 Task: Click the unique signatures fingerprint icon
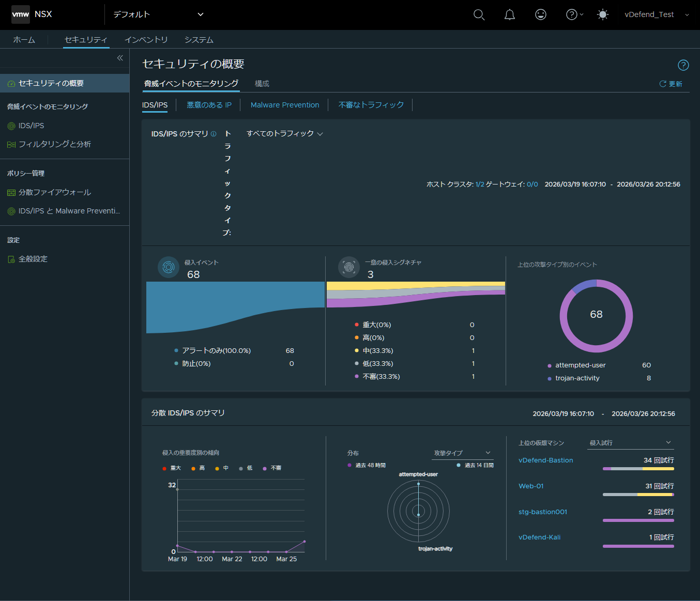[349, 267]
